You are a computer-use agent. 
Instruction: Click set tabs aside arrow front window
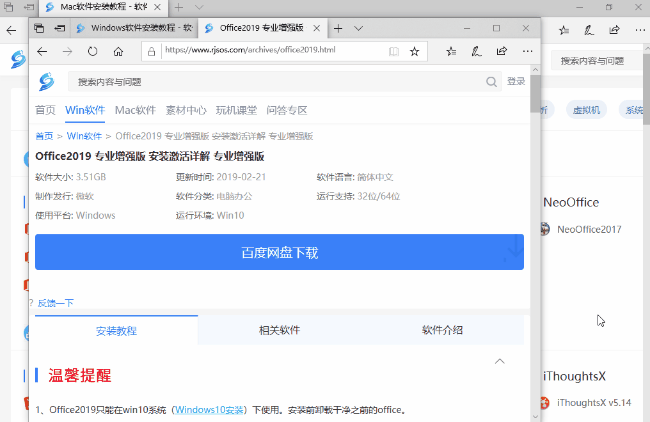60,28
